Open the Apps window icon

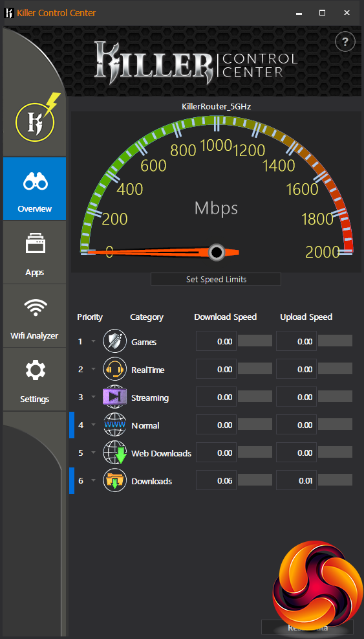(36, 243)
